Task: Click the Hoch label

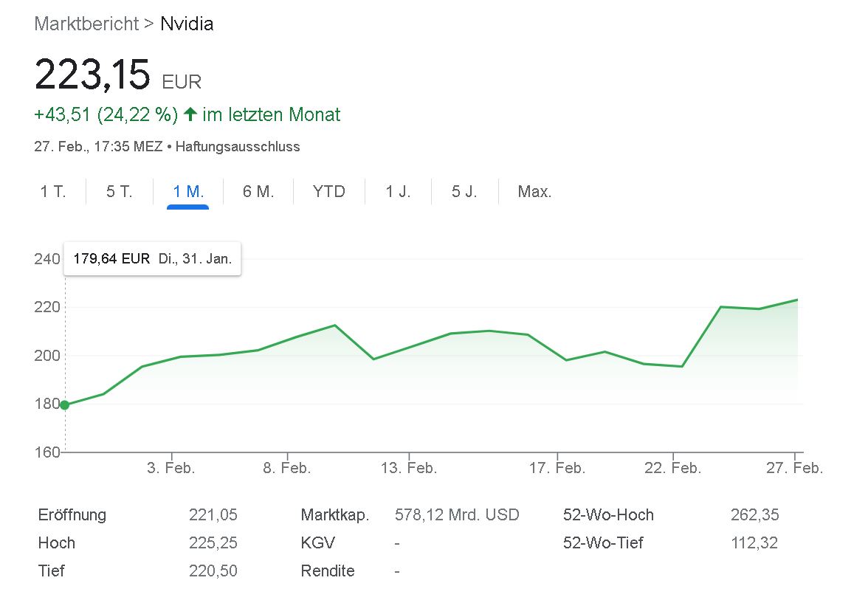Action: tap(56, 543)
